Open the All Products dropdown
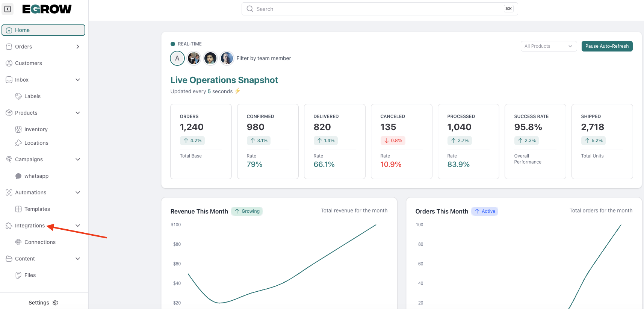This screenshot has height=309, width=644. pos(548,46)
